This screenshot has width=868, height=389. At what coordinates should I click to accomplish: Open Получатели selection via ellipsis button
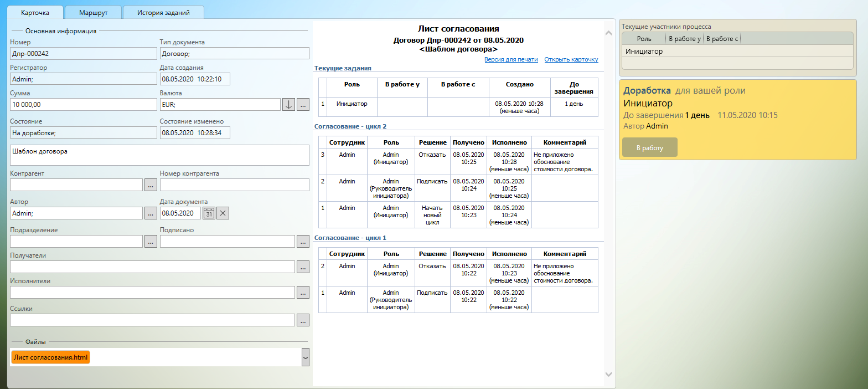click(303, 267)
